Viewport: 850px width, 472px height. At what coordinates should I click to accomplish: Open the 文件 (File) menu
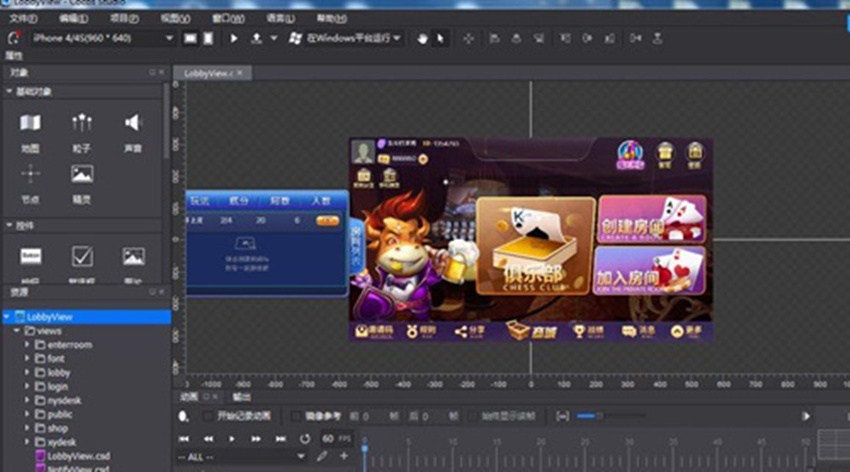pos(22,18)
